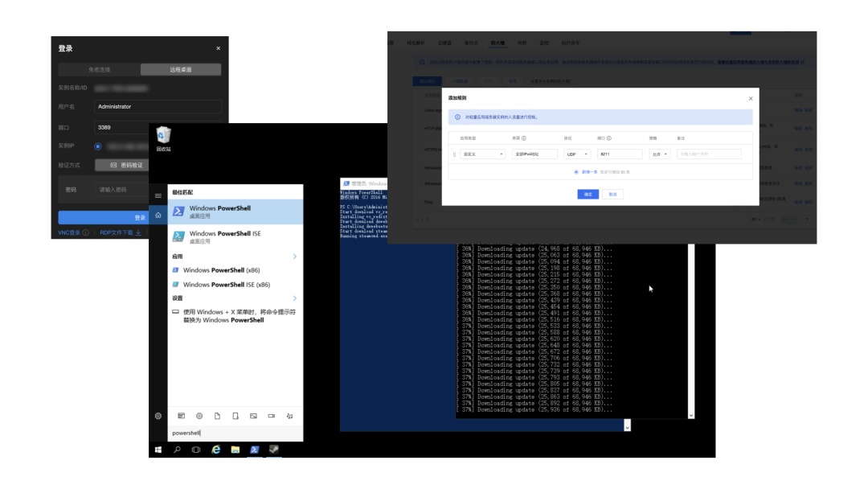Switch to the 远程桌面 tab
868x489 pixels.
pos(181,70)
